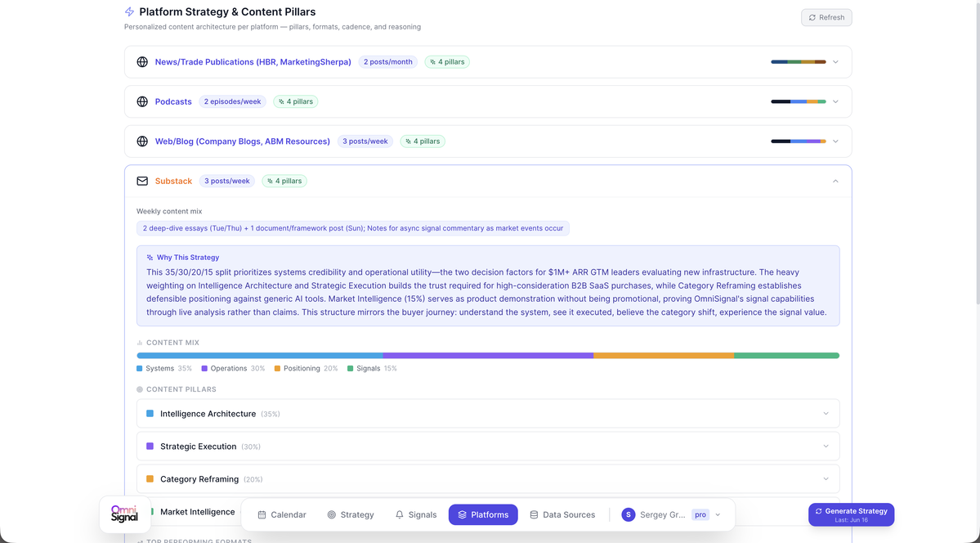Screen dimensions: 980x543
Task: Click the 4 pillars badge on Podcasts row
Action: point(296,101)
